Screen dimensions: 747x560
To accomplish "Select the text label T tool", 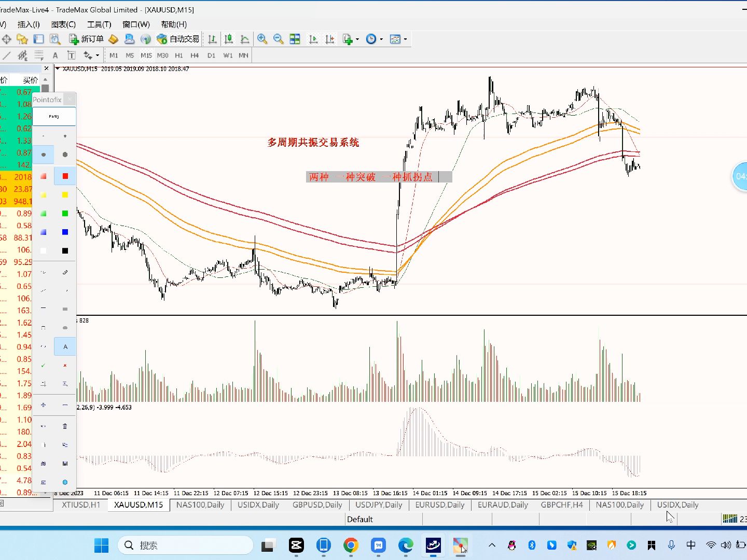I will pos(71,55).
